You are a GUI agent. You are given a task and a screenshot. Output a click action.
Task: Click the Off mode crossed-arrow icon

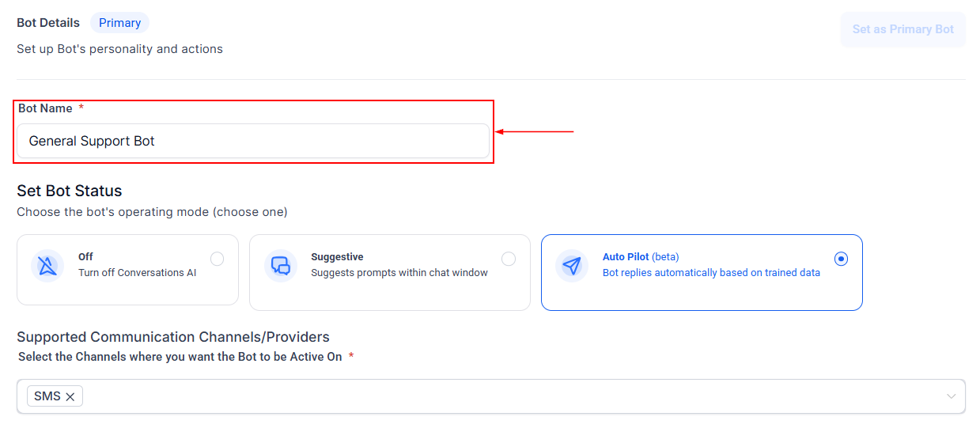tap(47, 266)
